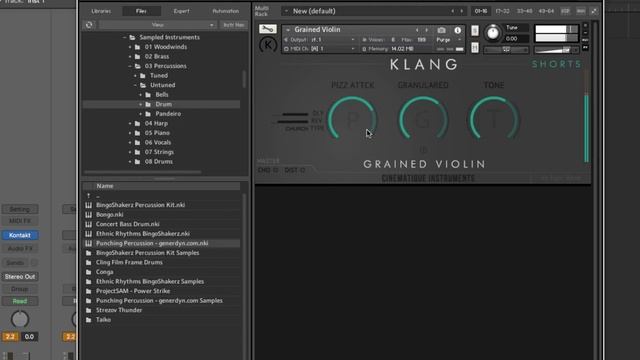
Task: Solo the Grained Violin instrument
Action: 475,30
